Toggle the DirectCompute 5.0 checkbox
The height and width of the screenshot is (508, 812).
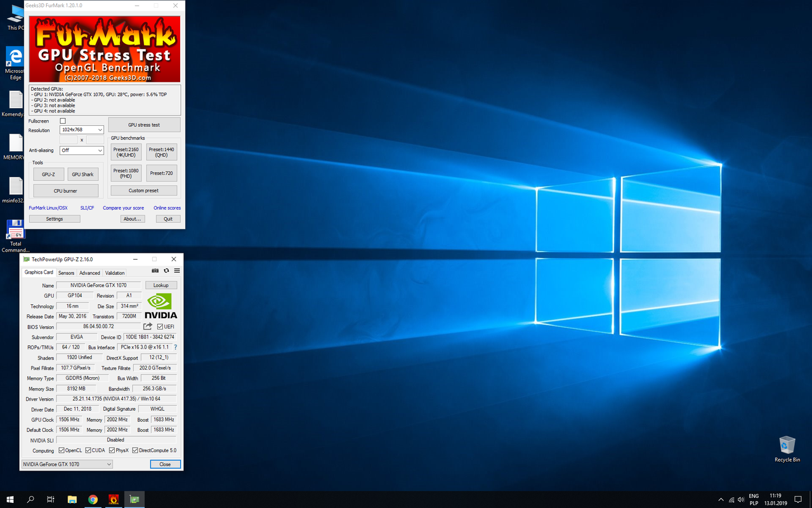pyautogui.click(x=135, y=450)
